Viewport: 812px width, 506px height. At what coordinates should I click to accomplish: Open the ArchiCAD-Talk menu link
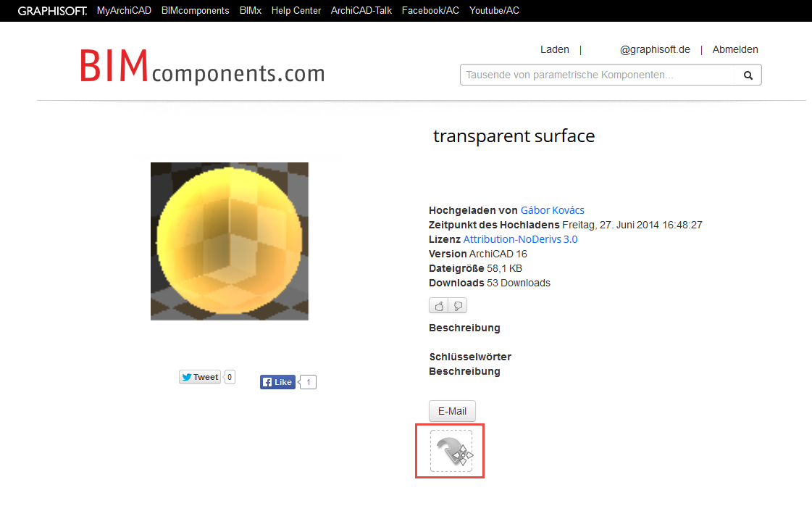tap(361, 10)
